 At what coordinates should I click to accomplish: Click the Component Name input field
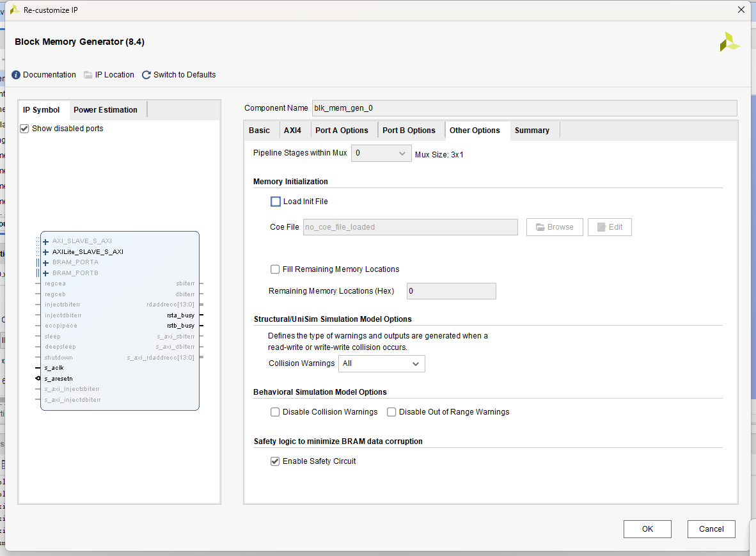coord(524,108)
